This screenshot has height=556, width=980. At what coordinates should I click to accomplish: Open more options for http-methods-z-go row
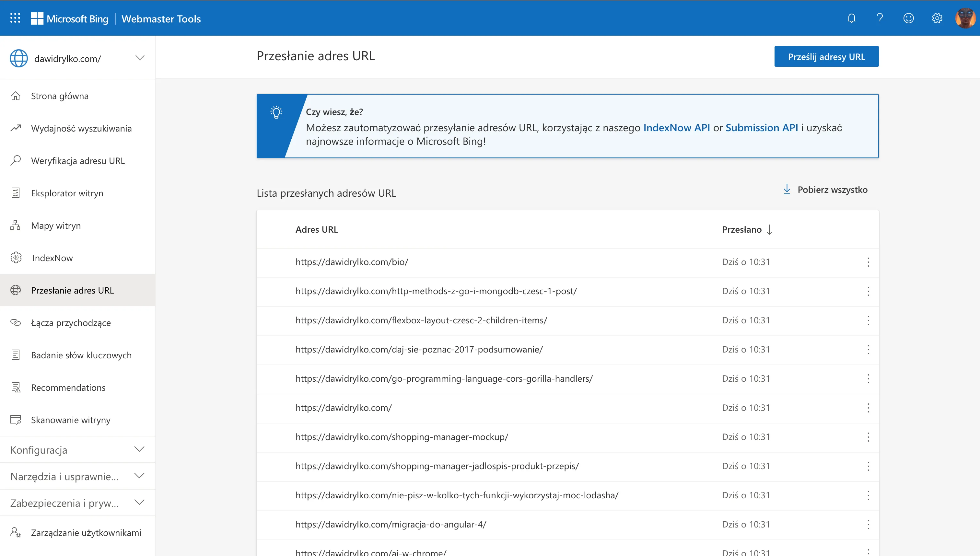tap(869, 291)
